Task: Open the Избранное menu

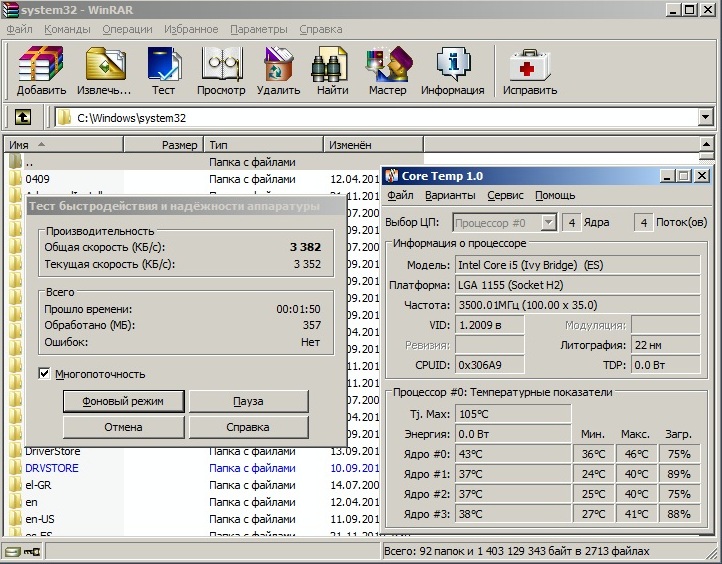Action: coord(191,29)
